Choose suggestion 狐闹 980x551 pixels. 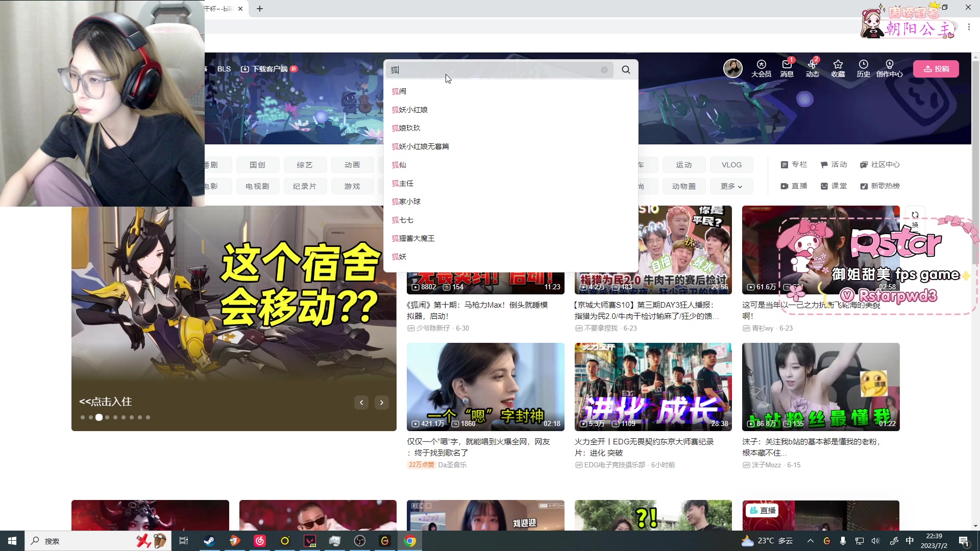pyautogui.click(x=511, y=91)
